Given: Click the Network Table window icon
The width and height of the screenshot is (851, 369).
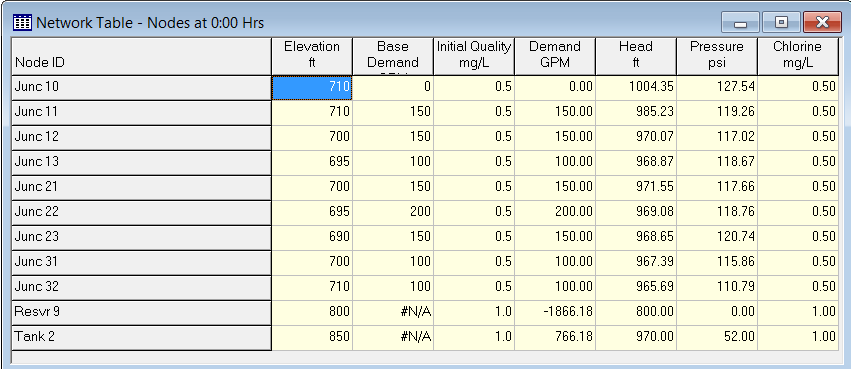Looking at the screenshot, I should [x=21, y=23].
